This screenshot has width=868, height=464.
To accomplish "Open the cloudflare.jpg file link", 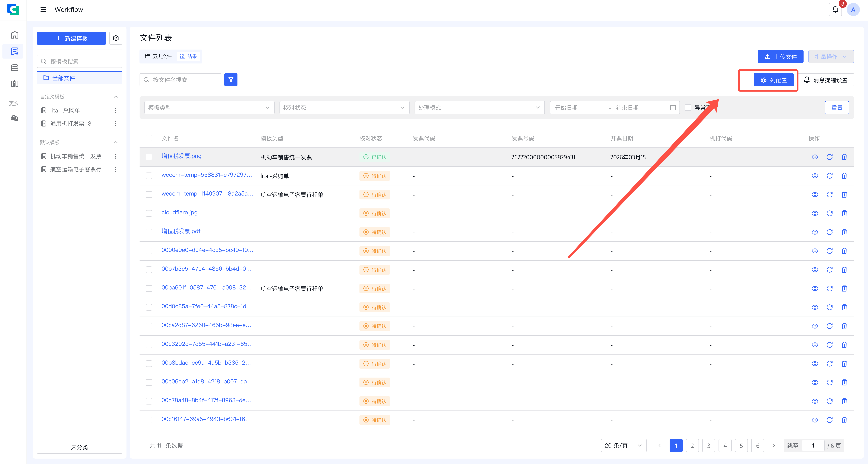I will coord(180,212).
